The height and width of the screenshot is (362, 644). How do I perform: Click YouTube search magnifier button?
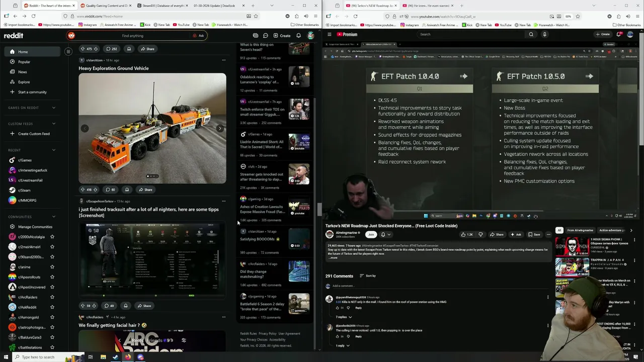(x=531, y=34)
